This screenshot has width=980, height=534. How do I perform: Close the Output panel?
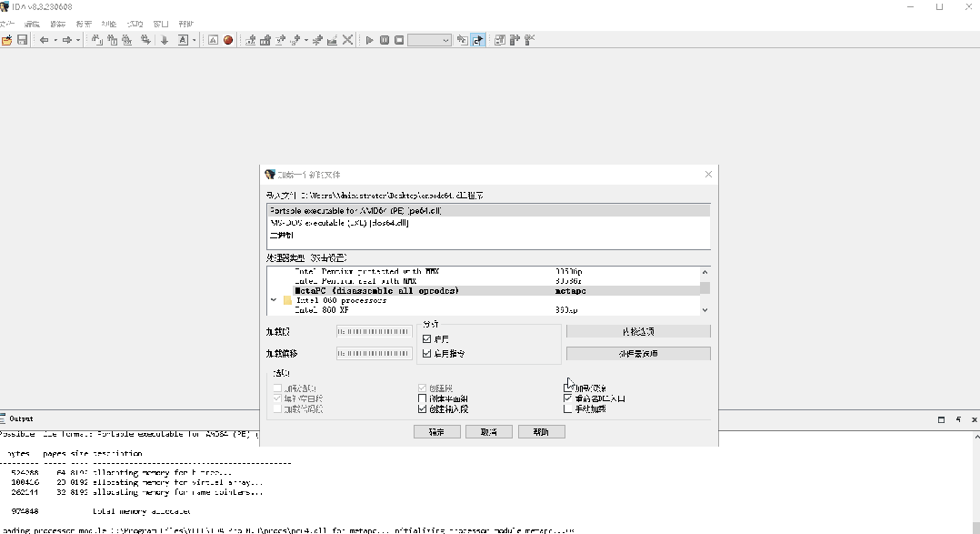point(975,419)
